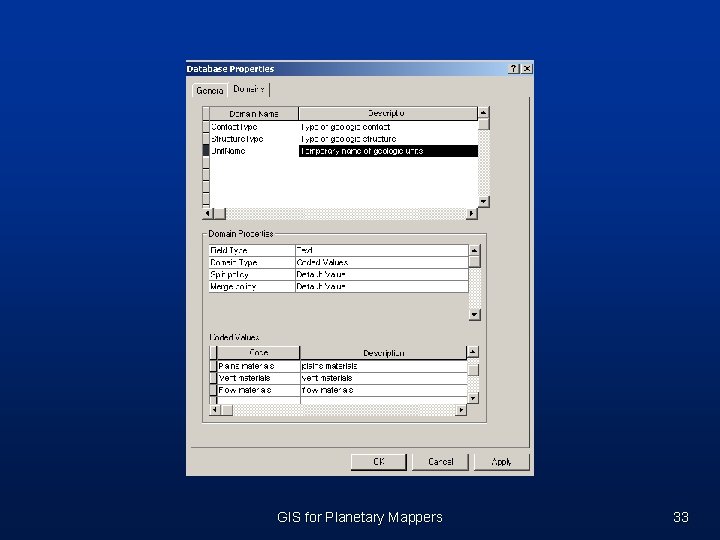This screenshot has height=540, width=720.
Task: Click the 'plains materials' description cell
Action: pos(384,366)
